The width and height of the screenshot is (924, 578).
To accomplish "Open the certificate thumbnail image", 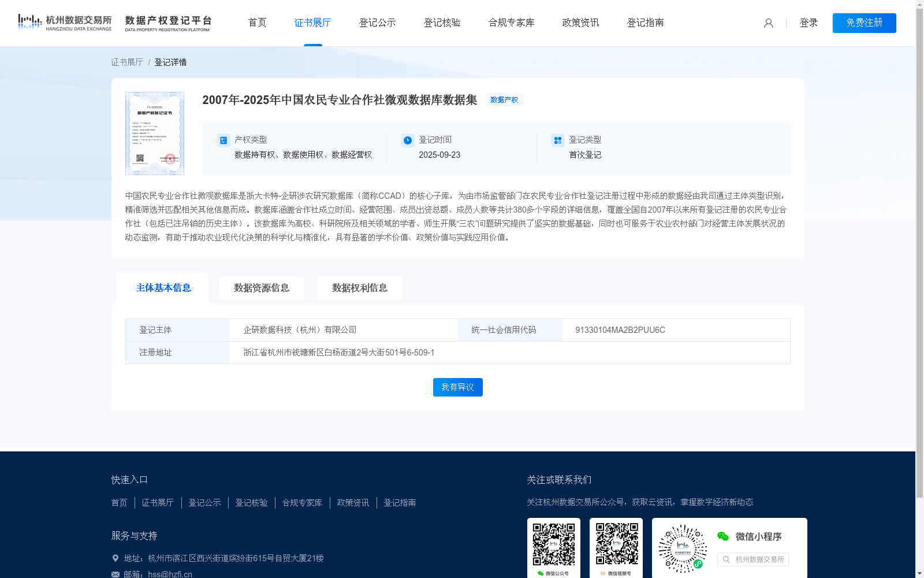I will tap(155, 134).
